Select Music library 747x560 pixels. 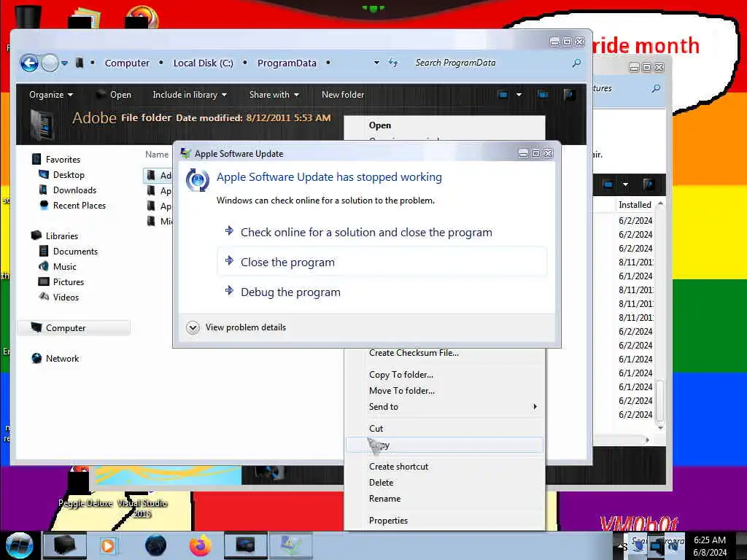[x=57, y=266]
